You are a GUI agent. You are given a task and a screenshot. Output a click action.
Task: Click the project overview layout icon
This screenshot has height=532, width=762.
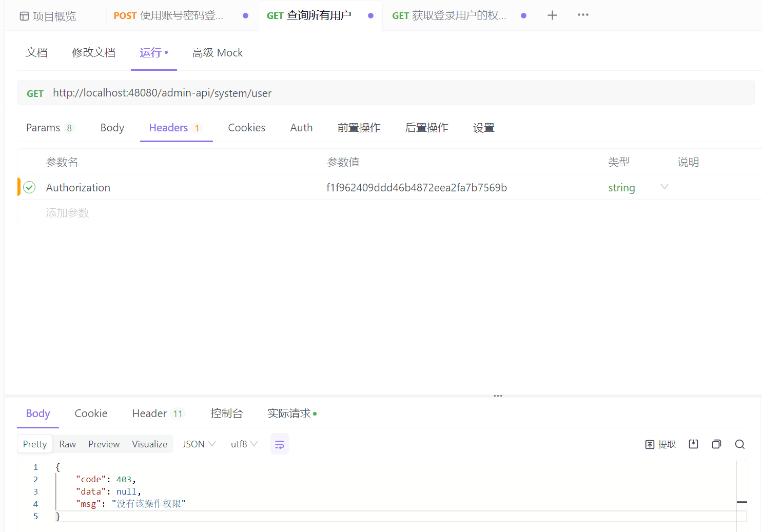tap(24, 16)
